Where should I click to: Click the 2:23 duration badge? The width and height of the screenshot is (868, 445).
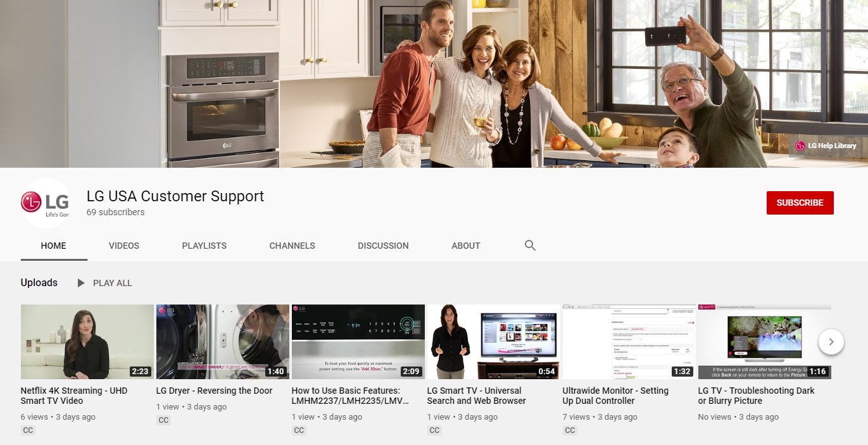pos(140,372)
